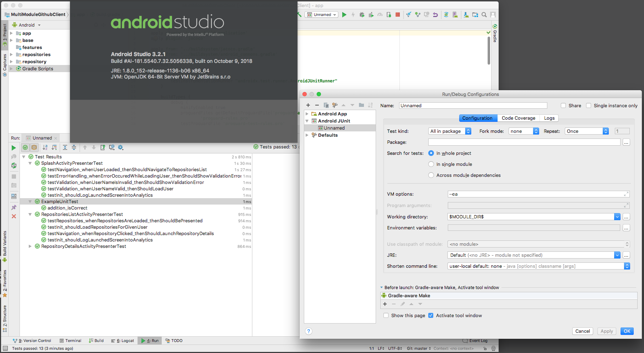Open the Fork mode dropdown
Viewport: 644px width, 353px height.
(524, 131)
